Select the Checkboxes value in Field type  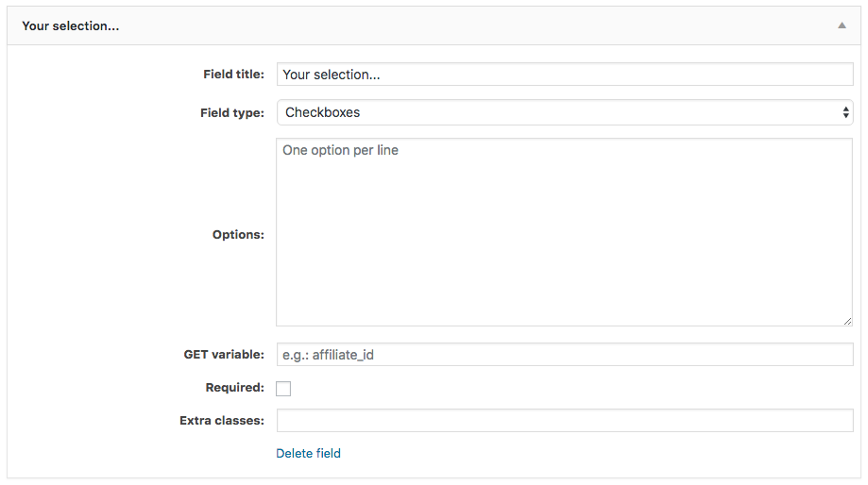323,112
